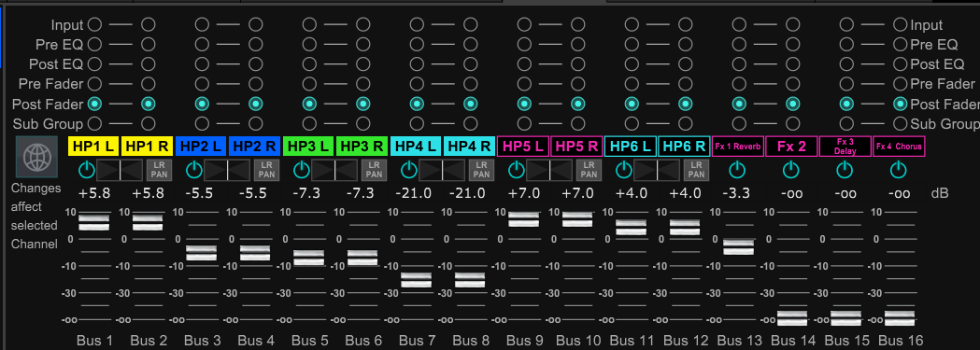The width and height of the screenshot is (980, 350).
Task: Select Pre EQ tap point for Bus 9
Action: point(524,44)
